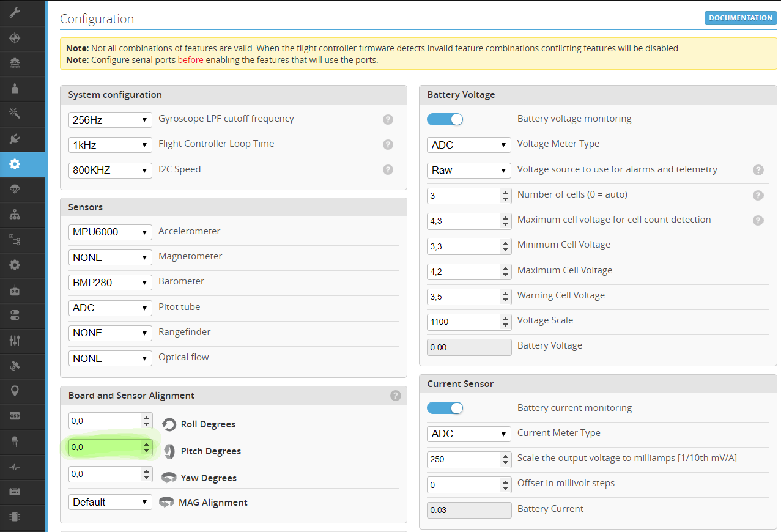Click the Pitch Degrees input field
Viewport: 781px width, 532px height.
click(x=104, y=448)
